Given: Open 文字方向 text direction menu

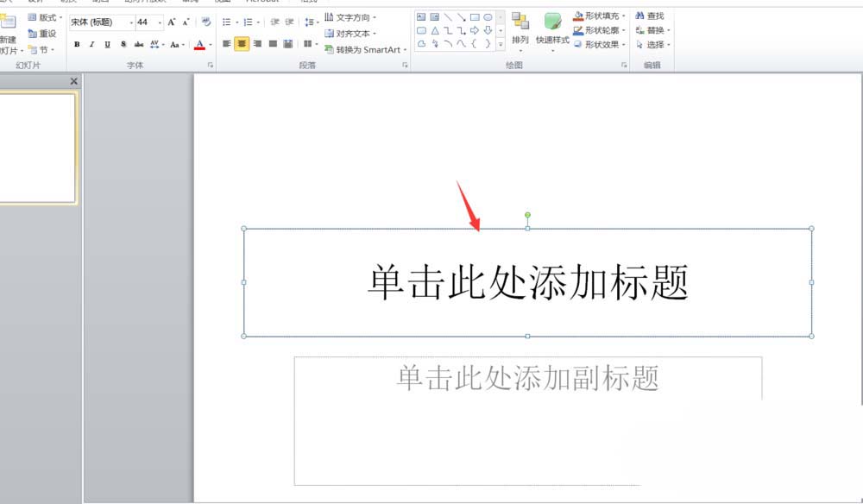Looking at the screenshot, I should click(x=350, y=17).
